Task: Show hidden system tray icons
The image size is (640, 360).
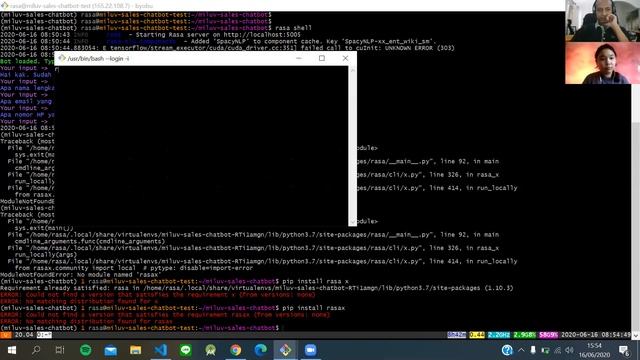Action: pos(521,350)
